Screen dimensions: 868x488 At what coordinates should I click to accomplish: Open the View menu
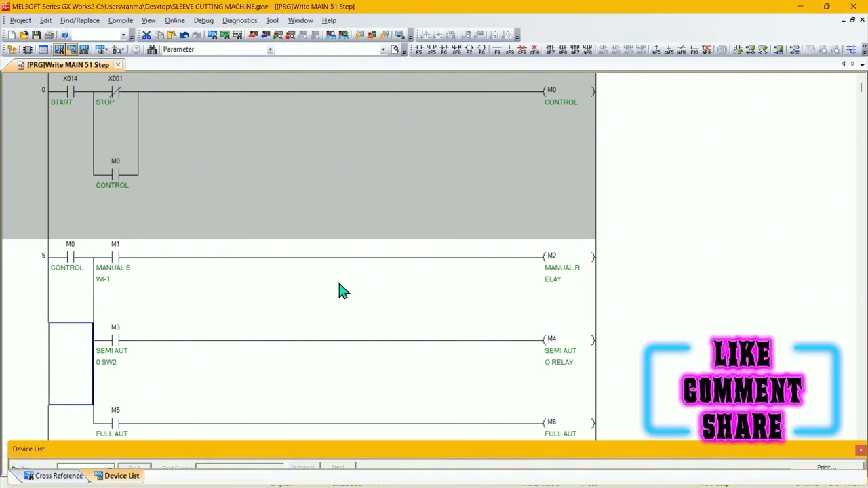(149, 20)
